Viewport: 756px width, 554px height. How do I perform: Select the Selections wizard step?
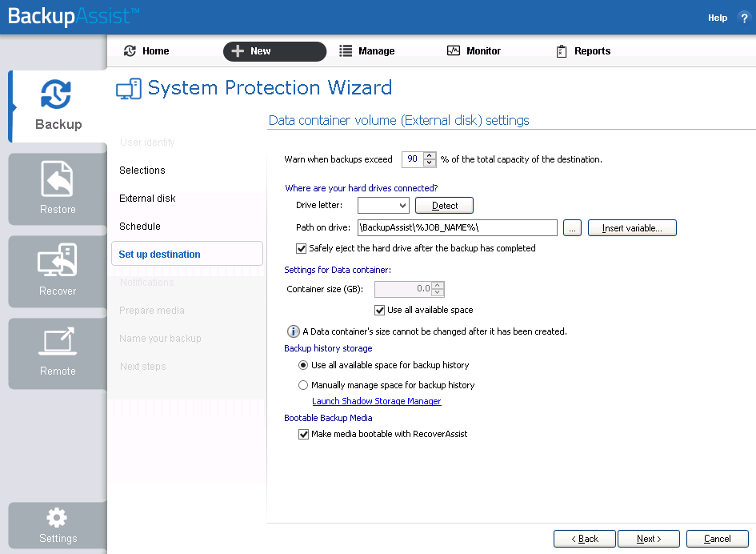(142, 171)
